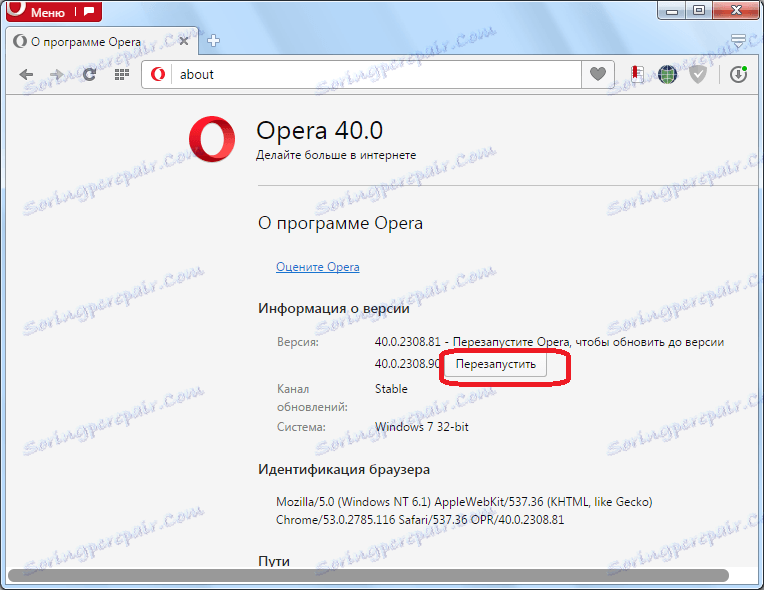This screenshot has height=590, width=764.
Task: Go forward with the forward arrow
Action: (x=57, y=75)
